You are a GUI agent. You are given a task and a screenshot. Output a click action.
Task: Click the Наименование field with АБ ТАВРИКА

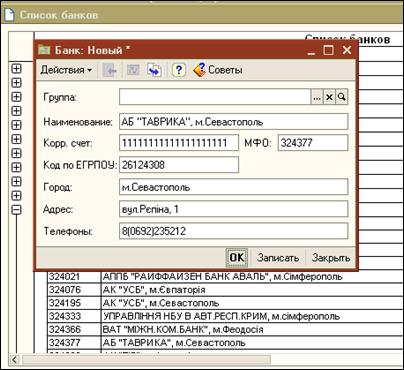click(233, 122)
